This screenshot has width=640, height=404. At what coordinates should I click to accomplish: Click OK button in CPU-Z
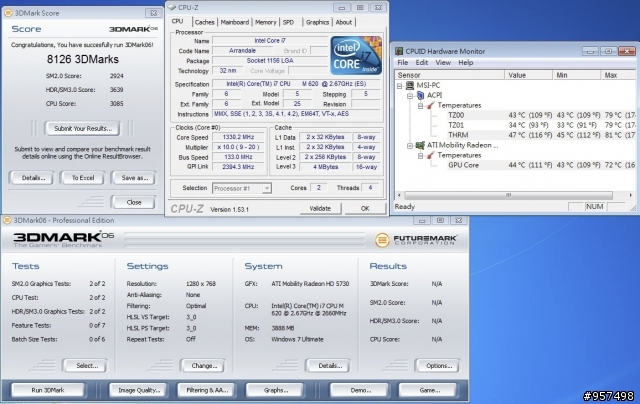click(x=365, y=209)
